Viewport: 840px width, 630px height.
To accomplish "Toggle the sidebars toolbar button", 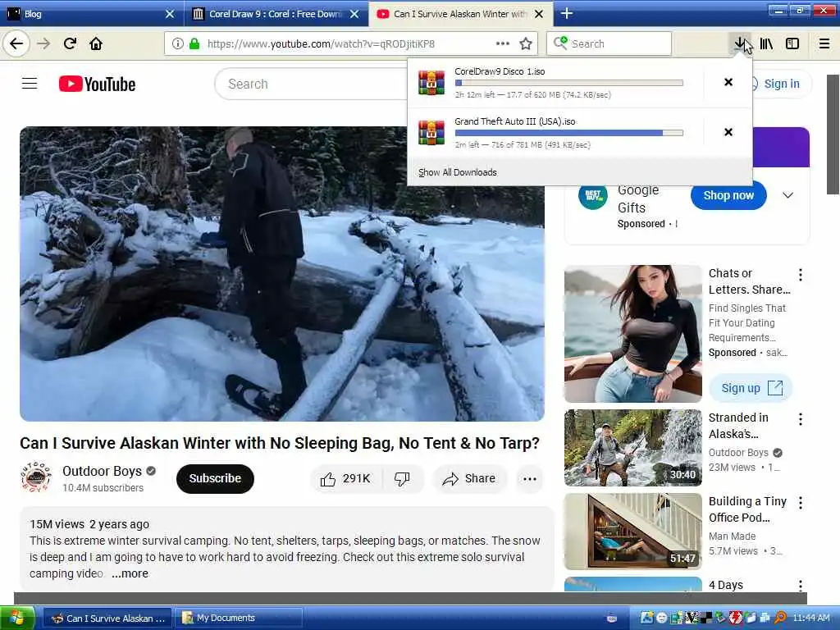I will 792,43.
